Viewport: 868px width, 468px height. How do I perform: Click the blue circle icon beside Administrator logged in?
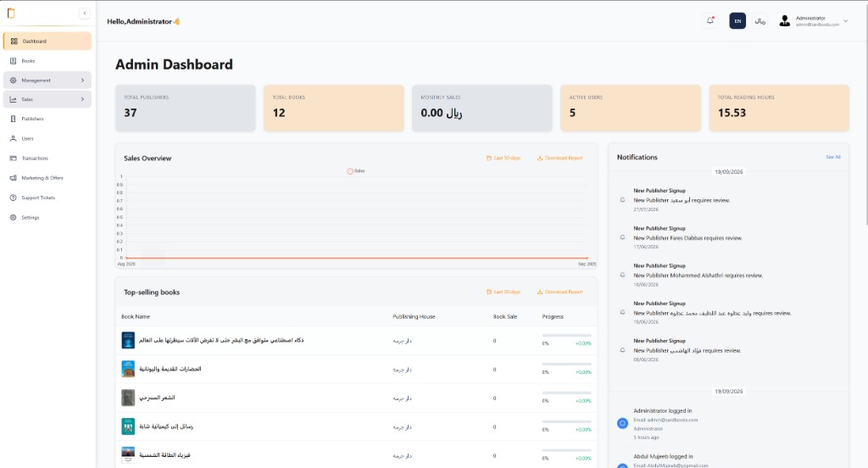click(623, 423)
